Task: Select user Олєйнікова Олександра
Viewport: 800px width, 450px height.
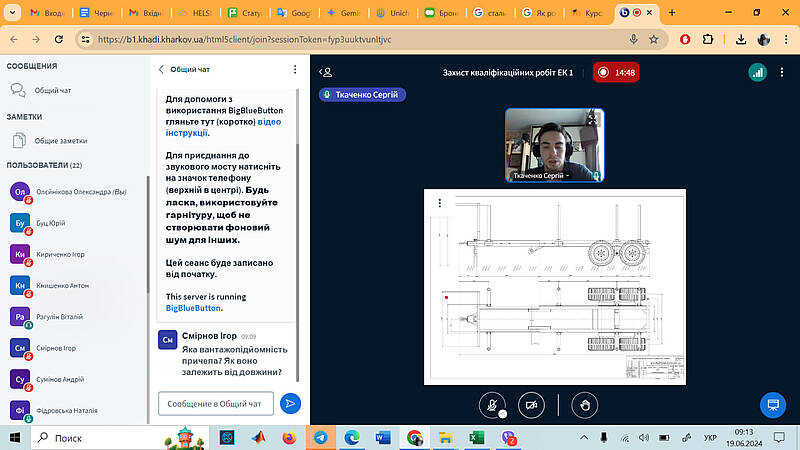Action: click(77, 192)
